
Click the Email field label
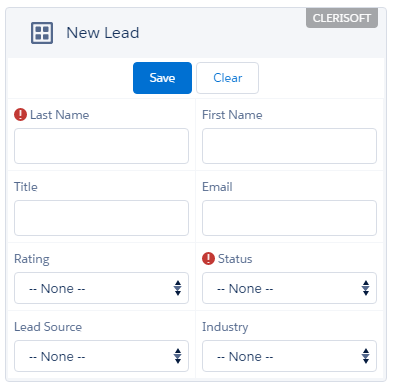[217, 187]
